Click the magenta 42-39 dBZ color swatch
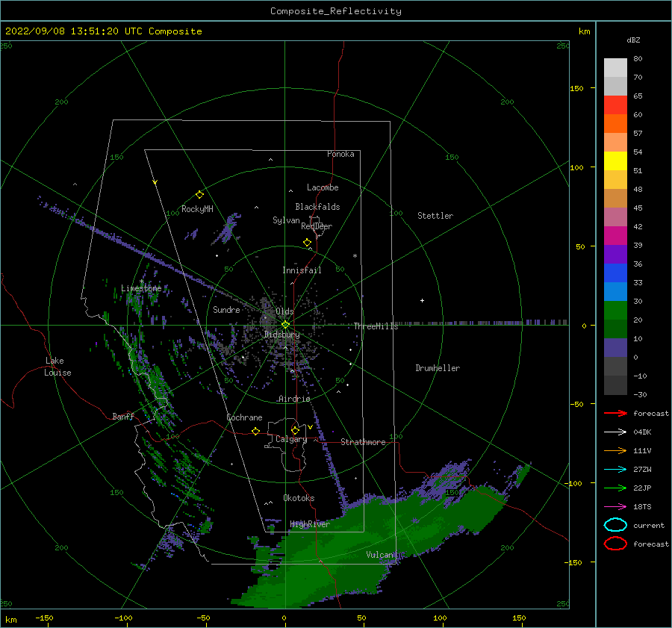 pos(615,235)
